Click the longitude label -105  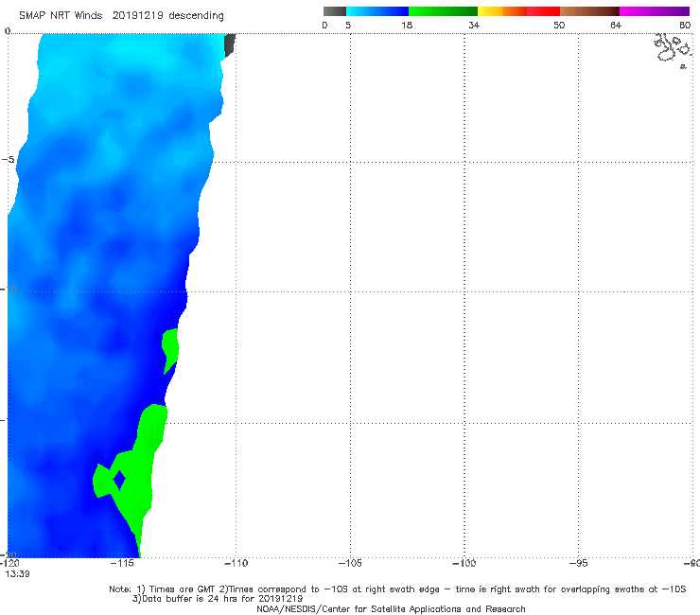[350, 563]
